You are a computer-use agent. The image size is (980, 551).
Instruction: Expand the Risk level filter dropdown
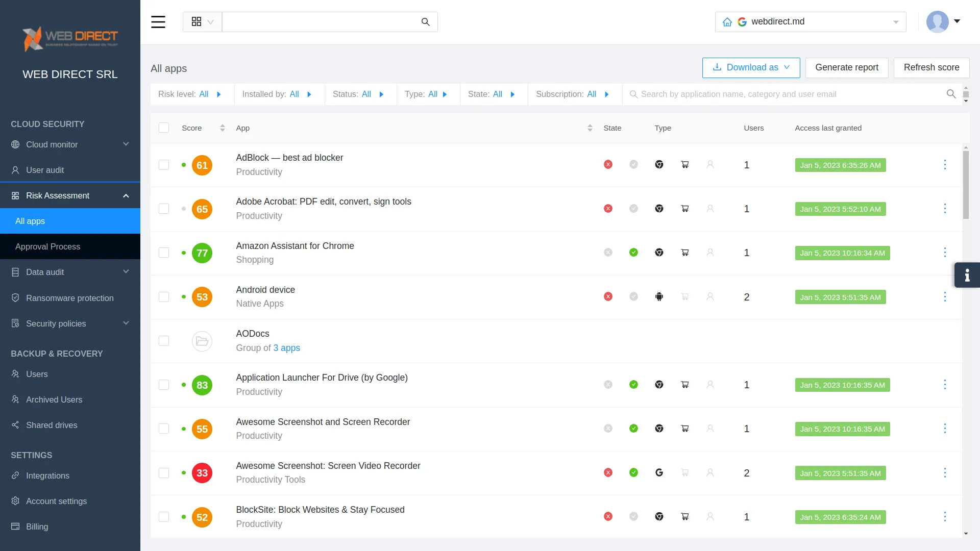[x=219, y=94]
